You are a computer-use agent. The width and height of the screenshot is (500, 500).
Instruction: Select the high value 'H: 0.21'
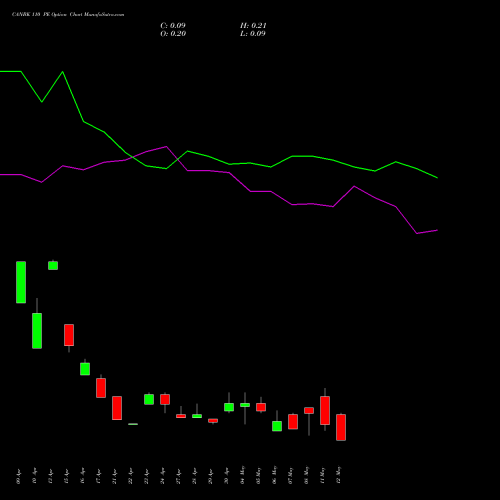click(253, 26)
